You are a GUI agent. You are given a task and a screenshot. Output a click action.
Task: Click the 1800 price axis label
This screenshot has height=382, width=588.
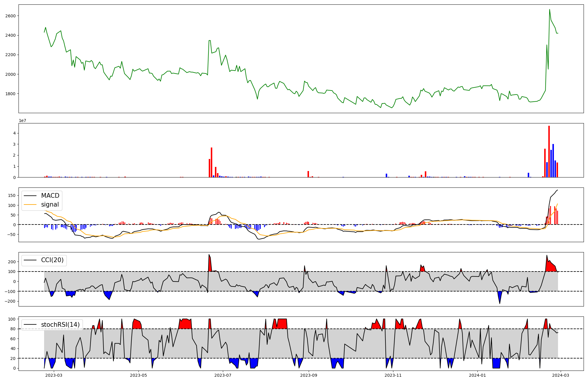pos(11,94)
